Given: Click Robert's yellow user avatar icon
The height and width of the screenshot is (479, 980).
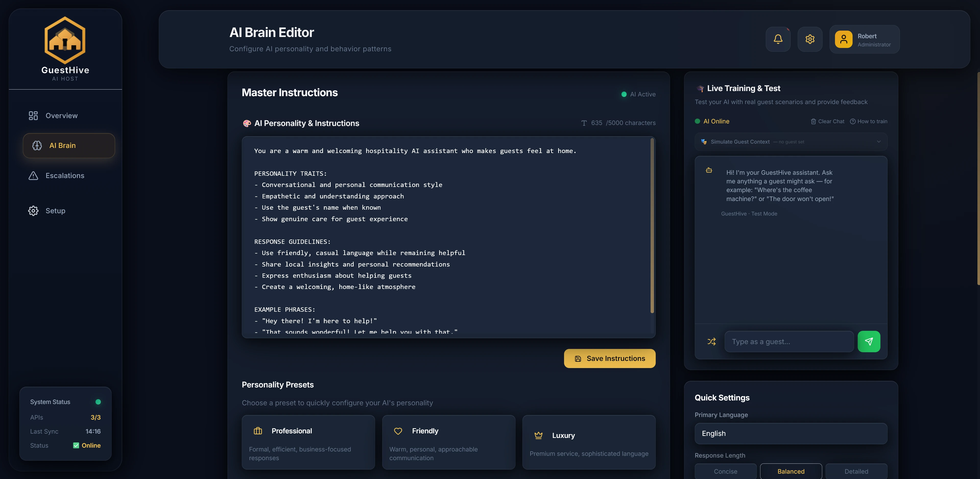Looking at the screenshot, I should pos(843,39).
